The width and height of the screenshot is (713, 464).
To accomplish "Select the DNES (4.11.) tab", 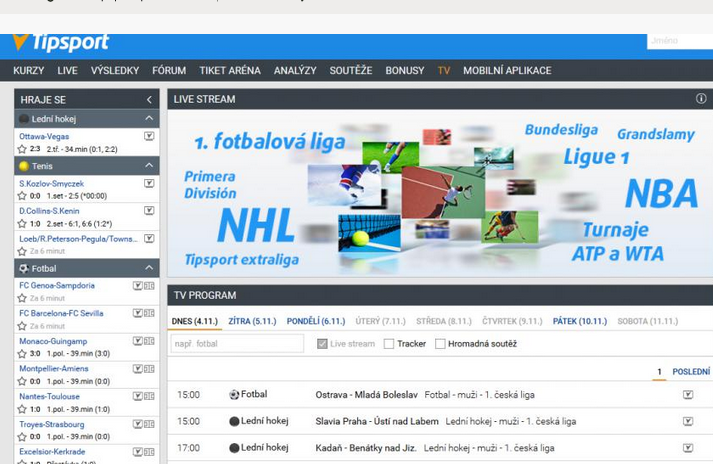I will pyautogui.click(x=195, y=321).
